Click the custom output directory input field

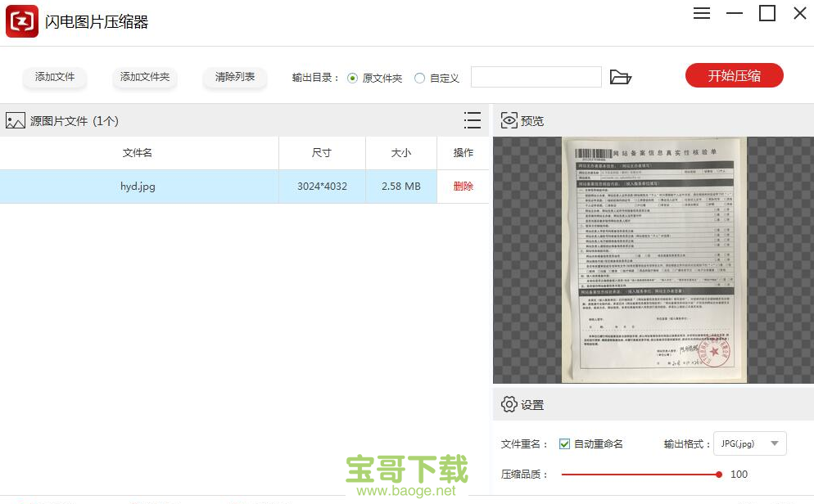coord(536,76)
